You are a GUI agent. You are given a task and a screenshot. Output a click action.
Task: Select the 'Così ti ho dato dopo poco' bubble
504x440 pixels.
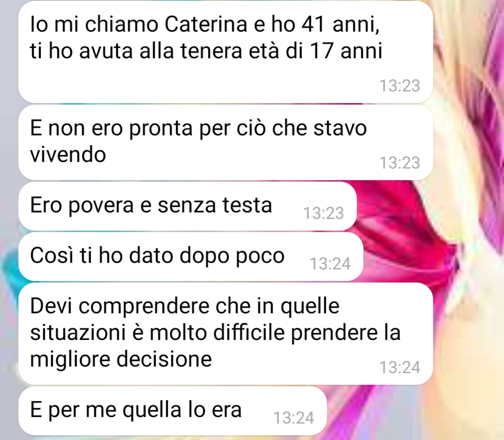191,256
